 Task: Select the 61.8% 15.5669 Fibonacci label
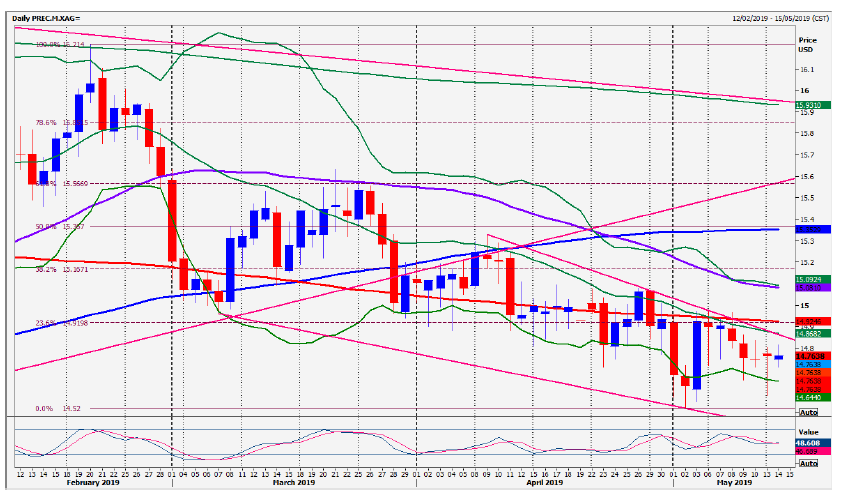point(62,183)
